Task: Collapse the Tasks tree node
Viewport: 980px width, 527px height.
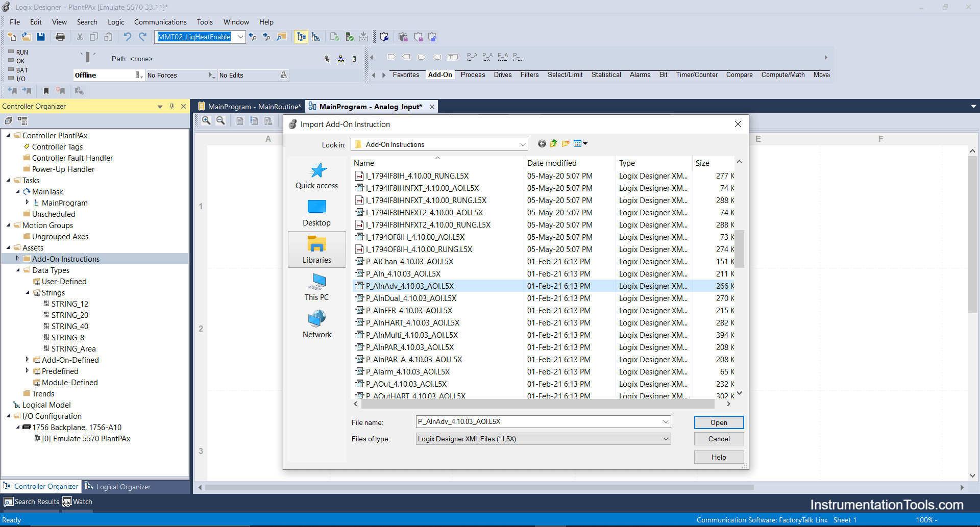Action: click(8, 180)
